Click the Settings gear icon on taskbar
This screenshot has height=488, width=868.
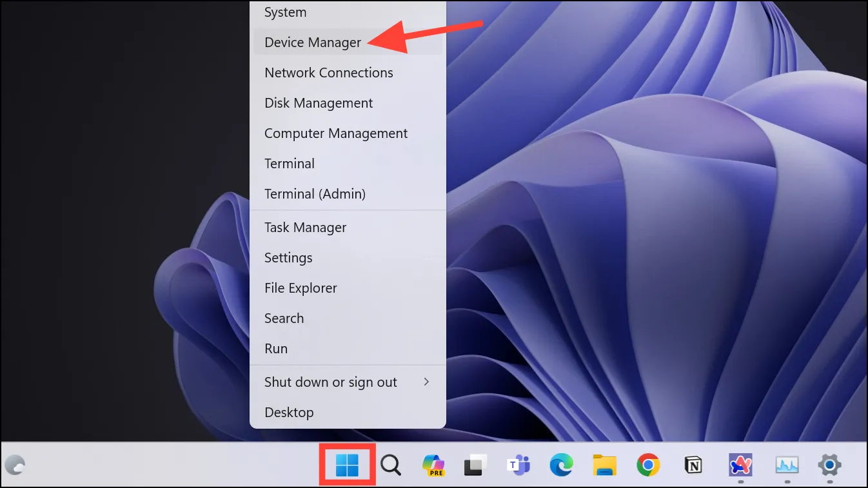(829, 465)
